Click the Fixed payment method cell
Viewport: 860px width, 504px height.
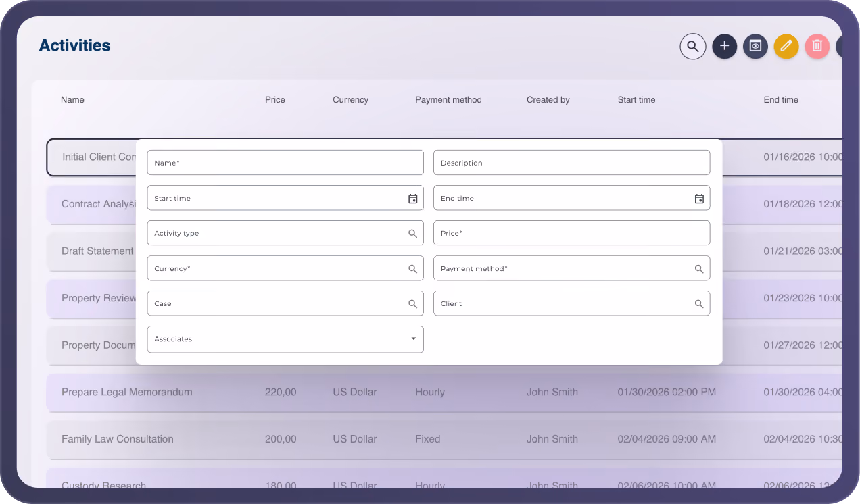[428, 439]
